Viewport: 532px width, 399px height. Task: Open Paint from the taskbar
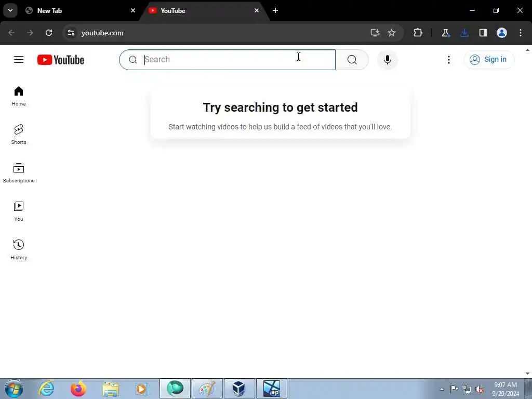(x=207, y=389)
